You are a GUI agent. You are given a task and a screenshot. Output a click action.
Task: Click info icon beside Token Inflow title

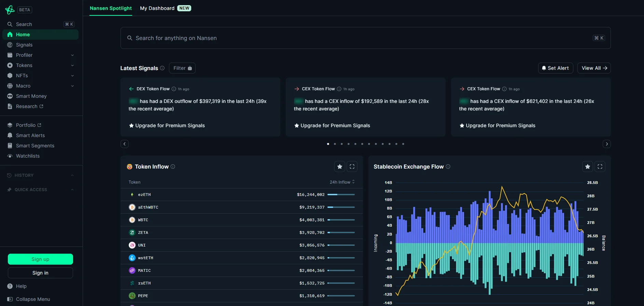pyautogui.click(x=173, y=167)
